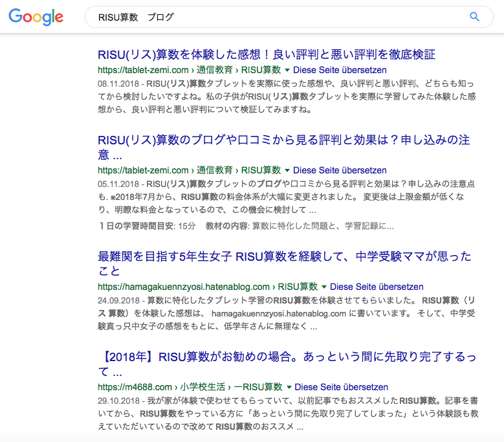The height and width of the screenshot is (442, 504).
Task: Click URL https://hamagakuennzyosi.hatenablog.com › RISU算数
Action: pos(208,287)
